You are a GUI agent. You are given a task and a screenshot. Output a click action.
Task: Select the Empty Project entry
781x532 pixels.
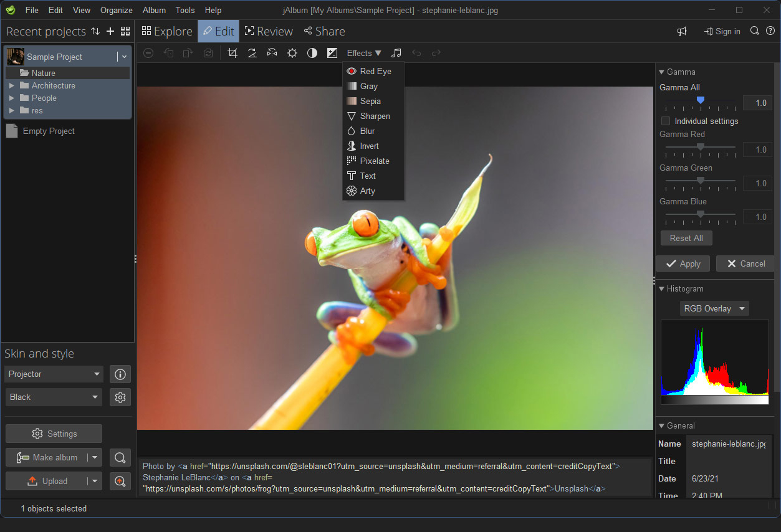(x=41, y=131)
